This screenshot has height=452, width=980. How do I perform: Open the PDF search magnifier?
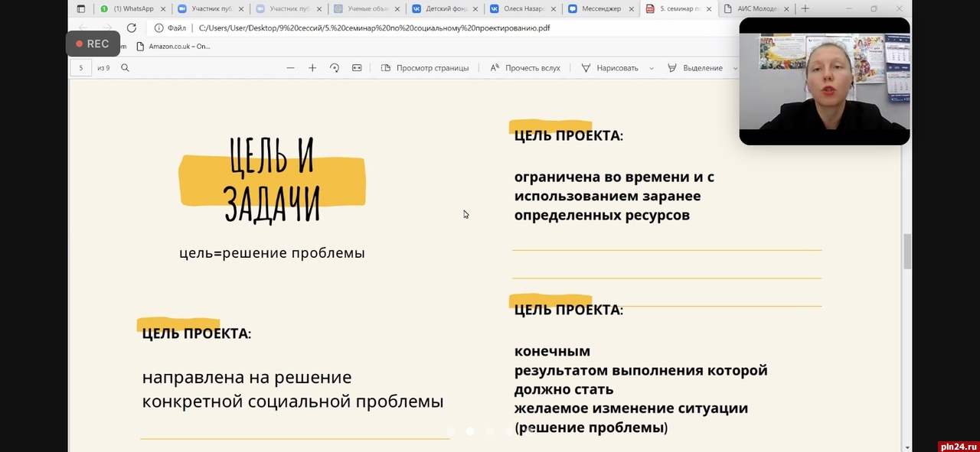click(x=125, y=68)
